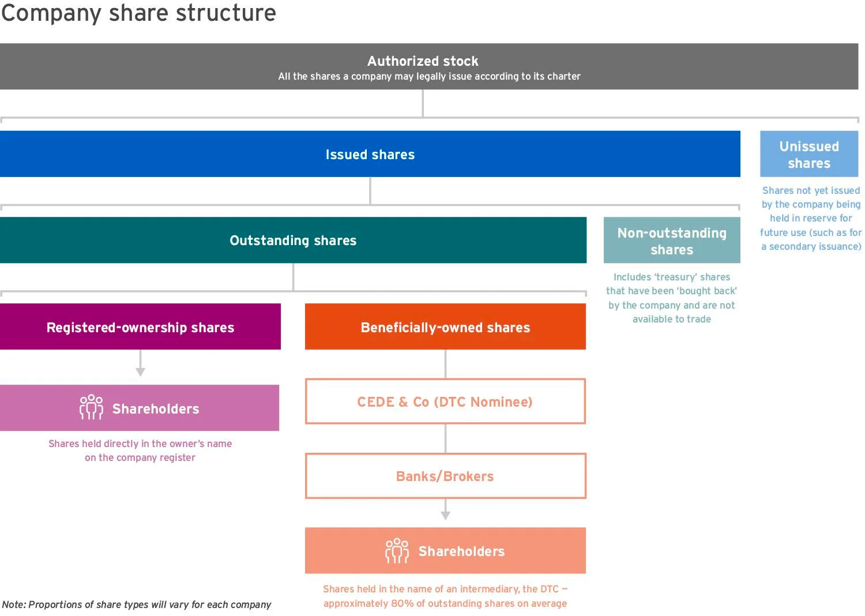Click the pink Shareholders label text
The height and width of the screenshot is (616, 865).
tap(156, 409)
